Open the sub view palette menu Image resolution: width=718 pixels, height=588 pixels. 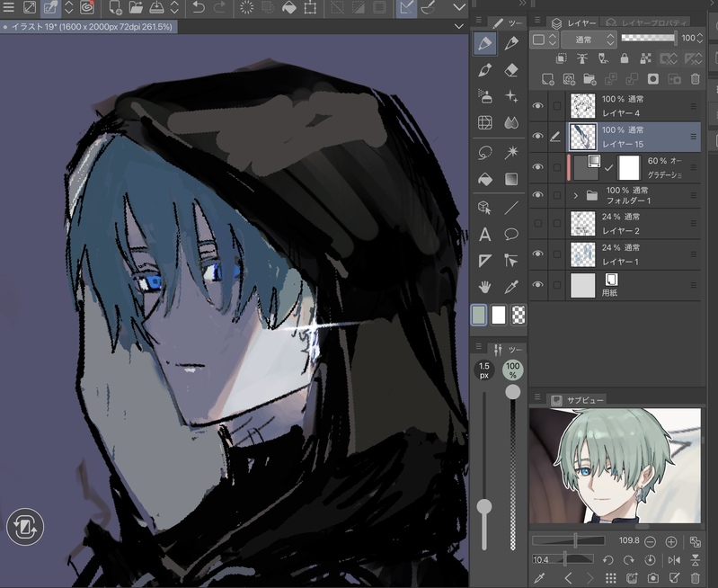(x=537, y=396)
